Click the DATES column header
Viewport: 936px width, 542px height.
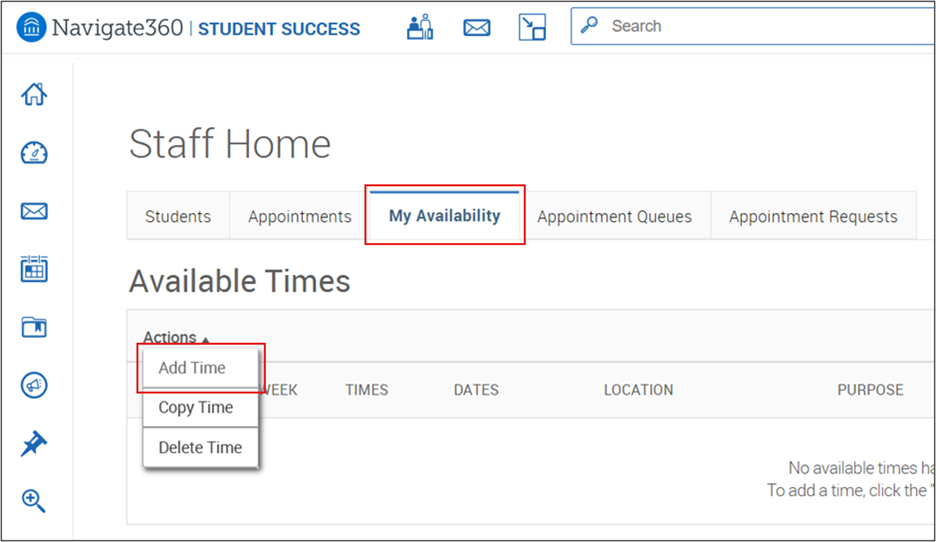coord(476,390)
